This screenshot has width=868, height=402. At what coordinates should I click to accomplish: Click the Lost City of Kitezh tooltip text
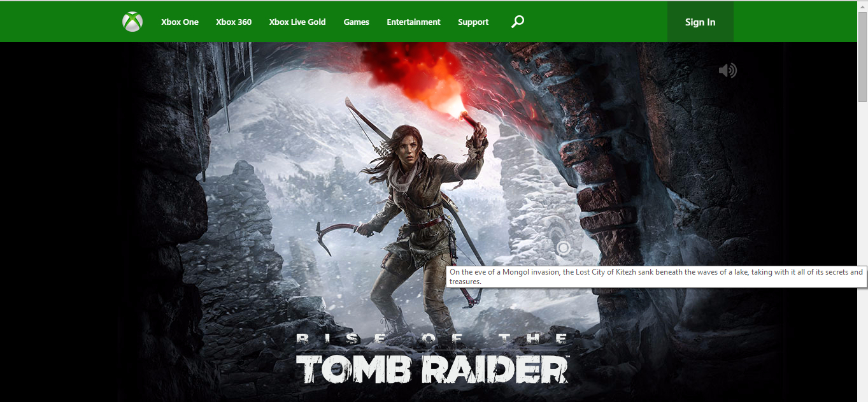pyautogui.click(x=656, y=276)
